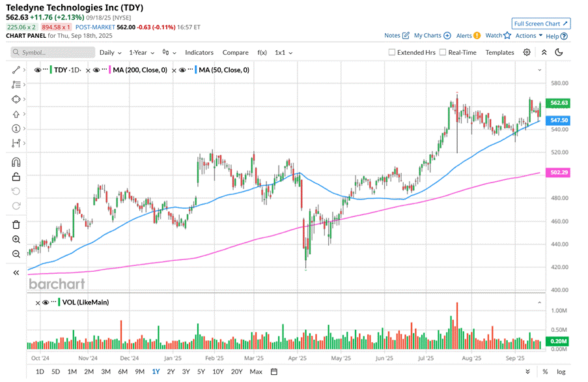Screen dimensions: 588x382
Task: Open the 1x1 grid layout dropdown
Action: [x=283, y=53]
